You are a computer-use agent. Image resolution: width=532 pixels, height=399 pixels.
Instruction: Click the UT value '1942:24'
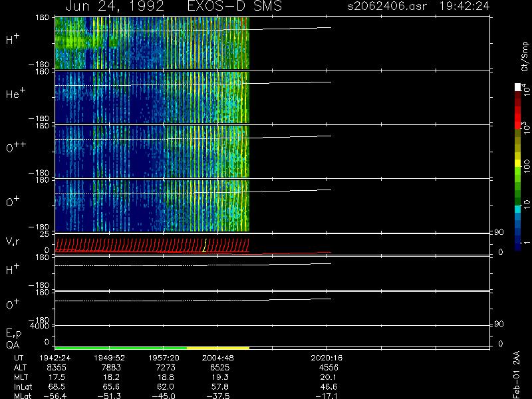(55, 358)
